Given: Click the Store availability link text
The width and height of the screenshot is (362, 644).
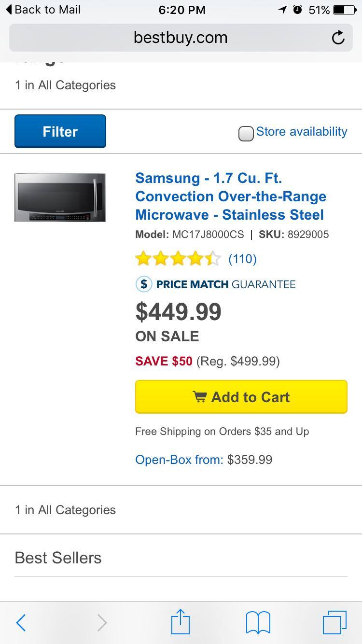Looking at the screenshot, I should (302, 132).
